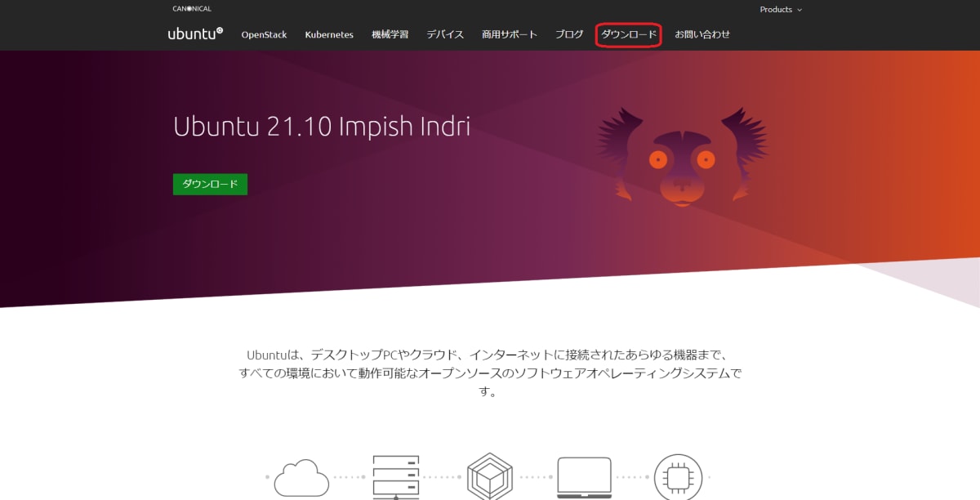Click the Ubuntuは、デスクトップPC description paragraph
This screenshot has width=980, height=500.
490,373
